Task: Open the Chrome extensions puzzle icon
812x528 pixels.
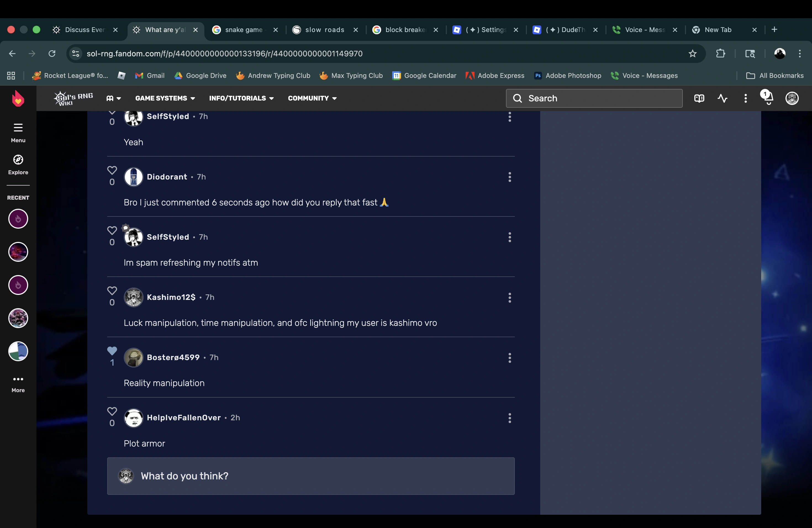Action: pos(720,54)
